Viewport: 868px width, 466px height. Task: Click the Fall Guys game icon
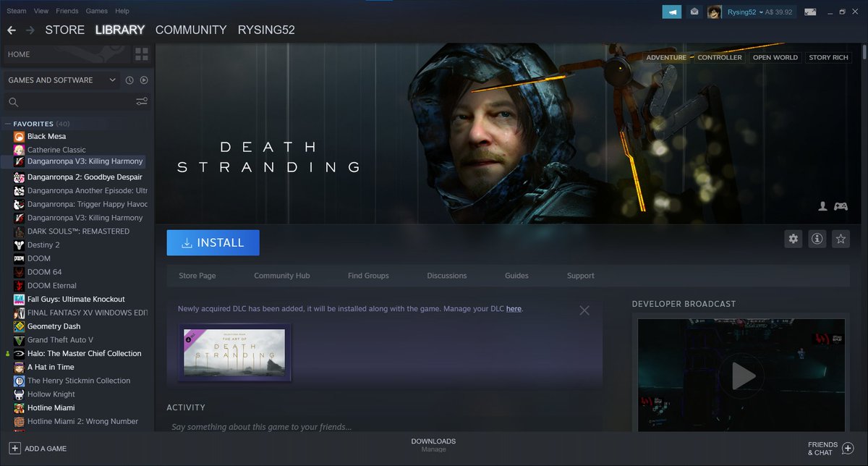tap(20, 299)
